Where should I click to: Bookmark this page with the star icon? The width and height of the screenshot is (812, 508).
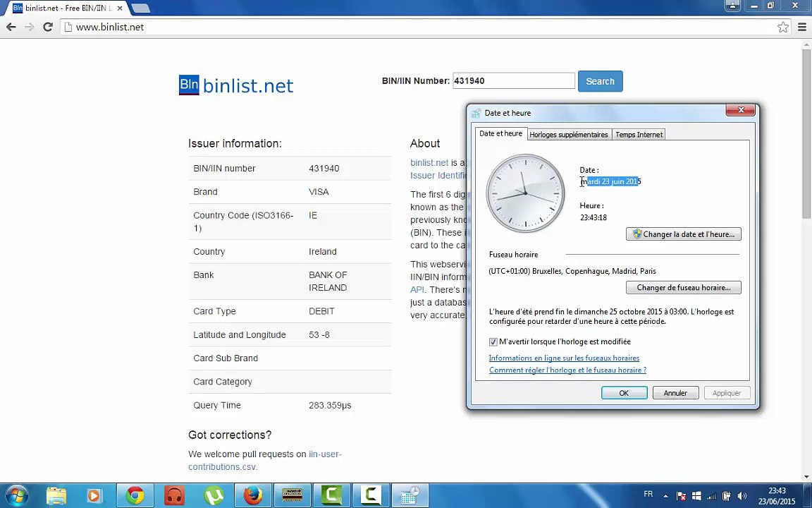[x=783, y=27]
